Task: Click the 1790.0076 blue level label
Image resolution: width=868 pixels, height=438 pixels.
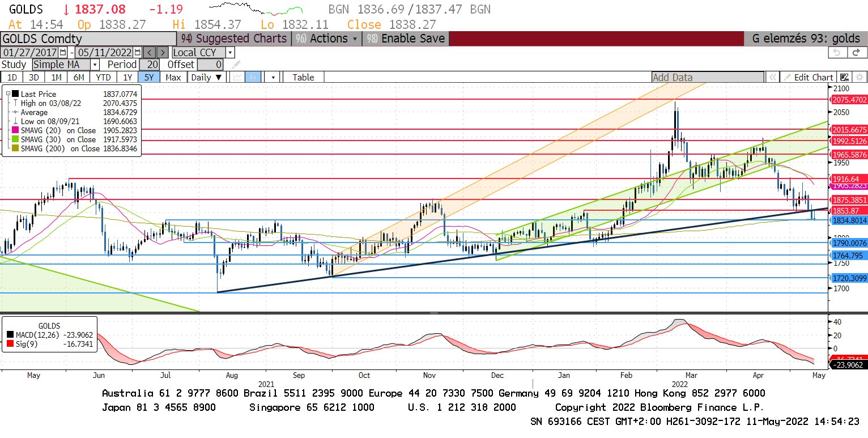Action: click(849, 243)
